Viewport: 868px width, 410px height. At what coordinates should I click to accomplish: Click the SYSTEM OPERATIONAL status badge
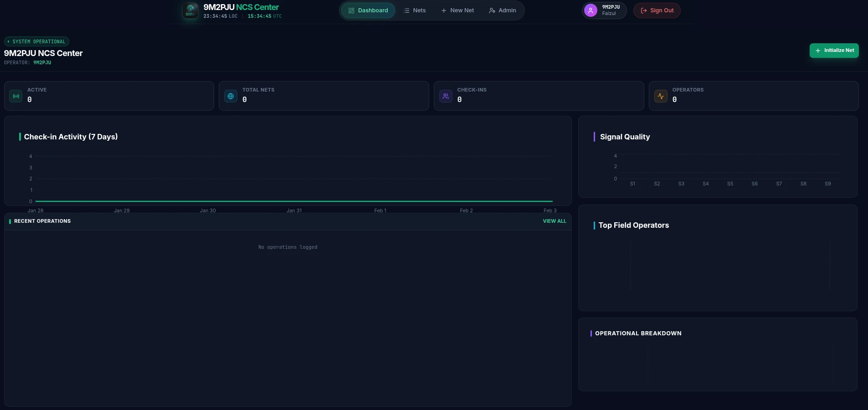point(36,41)
